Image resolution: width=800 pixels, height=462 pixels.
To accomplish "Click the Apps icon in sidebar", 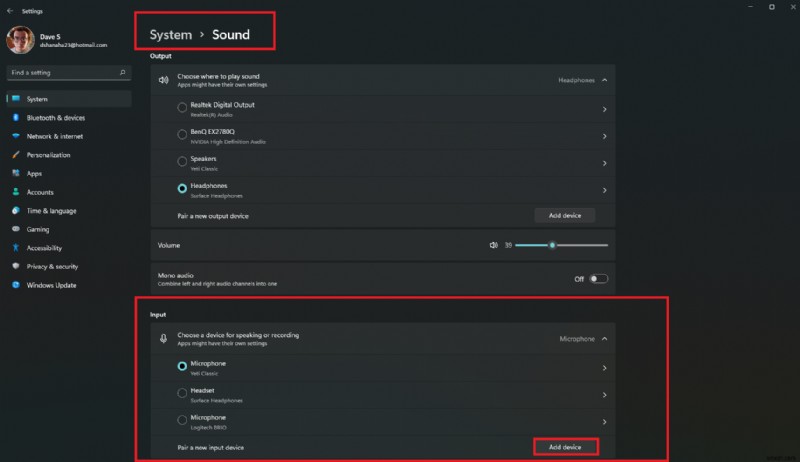I will point(16,173).
